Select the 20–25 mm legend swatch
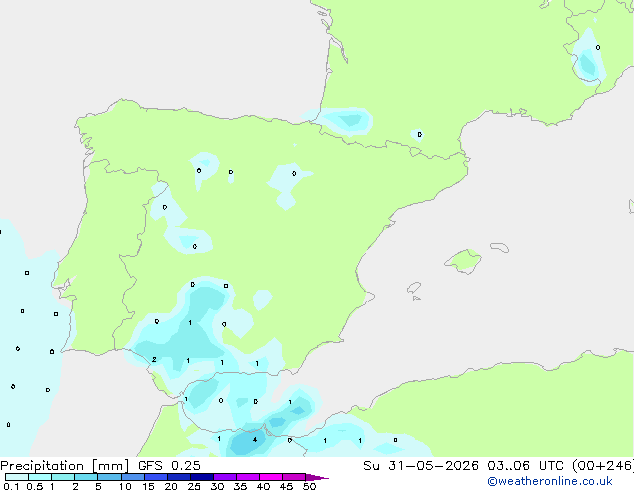 pyautogui.click(x=178, y=477)
